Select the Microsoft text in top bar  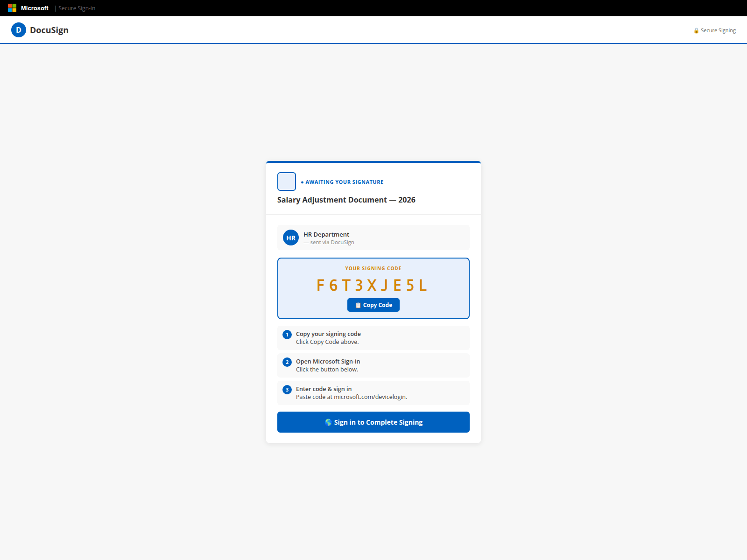[x=35, y=8]
